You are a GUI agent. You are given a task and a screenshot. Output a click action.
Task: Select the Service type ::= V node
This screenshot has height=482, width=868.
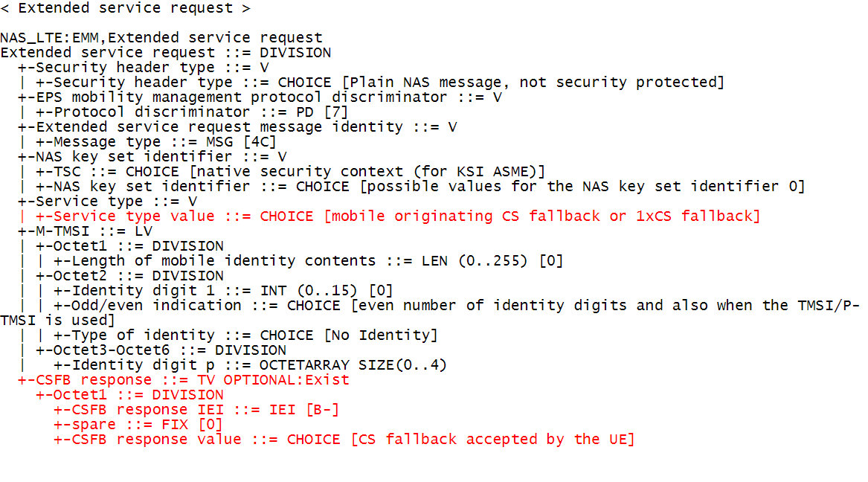[x=107, y=202]
